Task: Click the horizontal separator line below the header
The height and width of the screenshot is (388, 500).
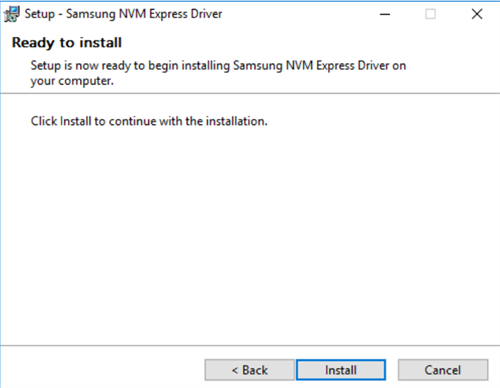Action: click(x=250, y=94)
